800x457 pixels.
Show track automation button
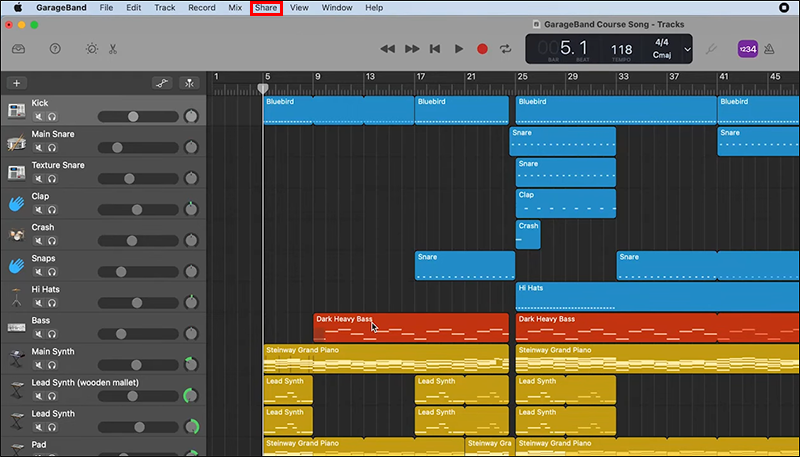point(162,83)
